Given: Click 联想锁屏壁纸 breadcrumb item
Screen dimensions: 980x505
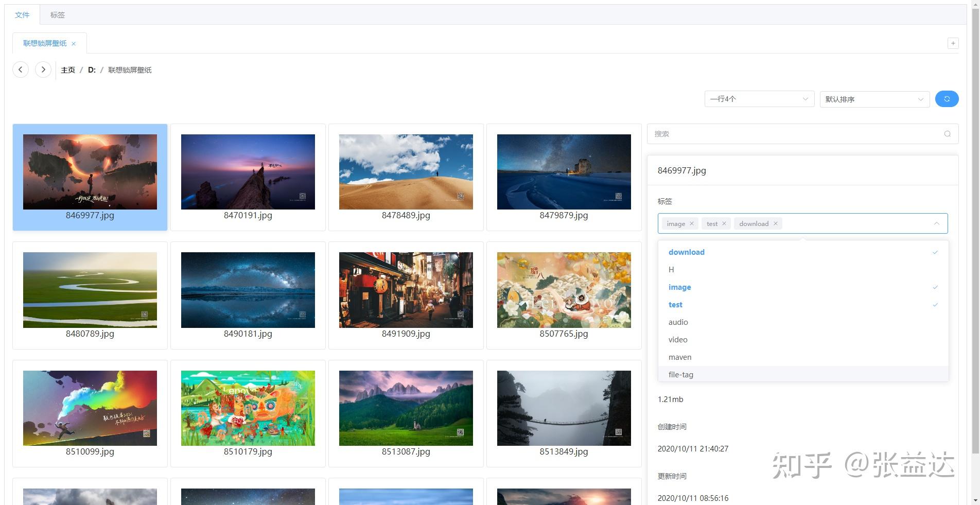Looking at the screenshot, I should (130, 70).
